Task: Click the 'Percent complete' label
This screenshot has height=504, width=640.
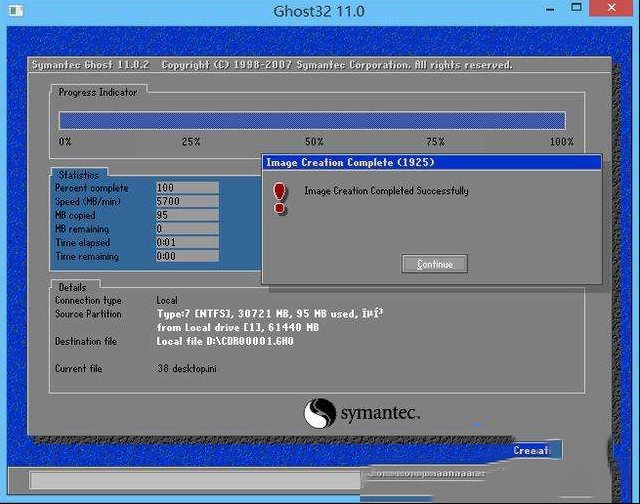Action: coord(91,188)
